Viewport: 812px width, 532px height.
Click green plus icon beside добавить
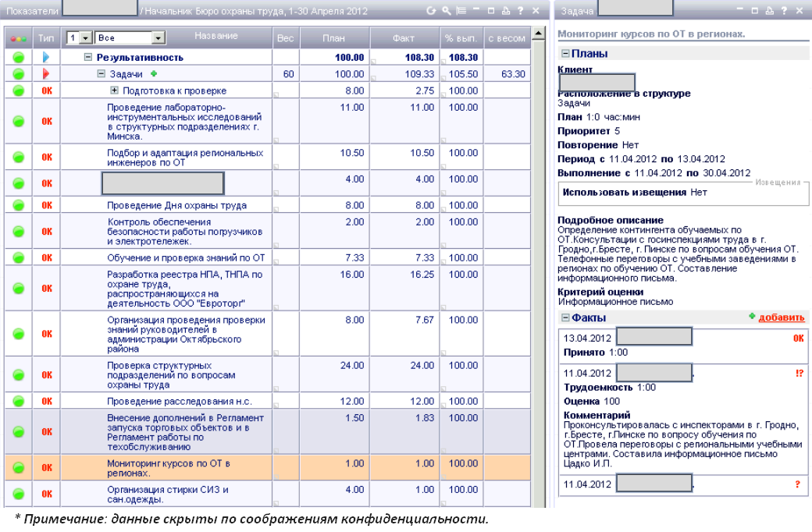pos(752,316)
